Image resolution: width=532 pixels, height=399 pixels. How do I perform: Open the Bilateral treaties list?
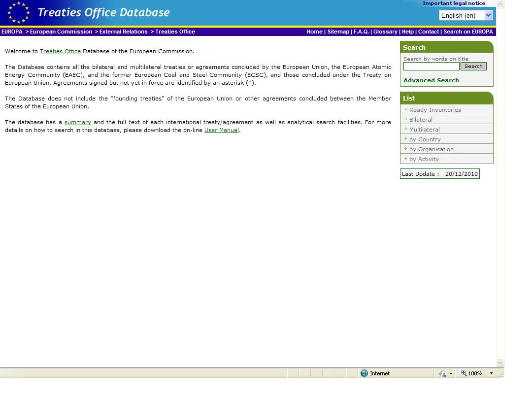click(421, 120)
